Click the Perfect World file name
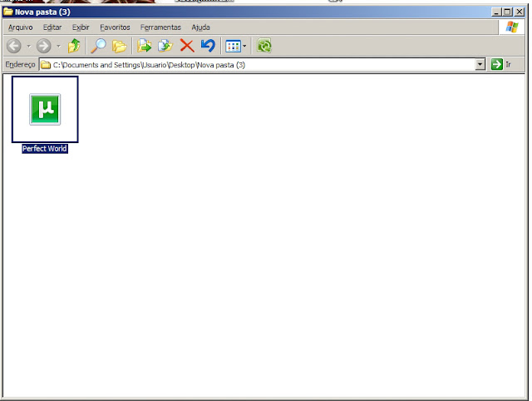The image size is (532, 401). pyautogui.click(x=45, y=149)
